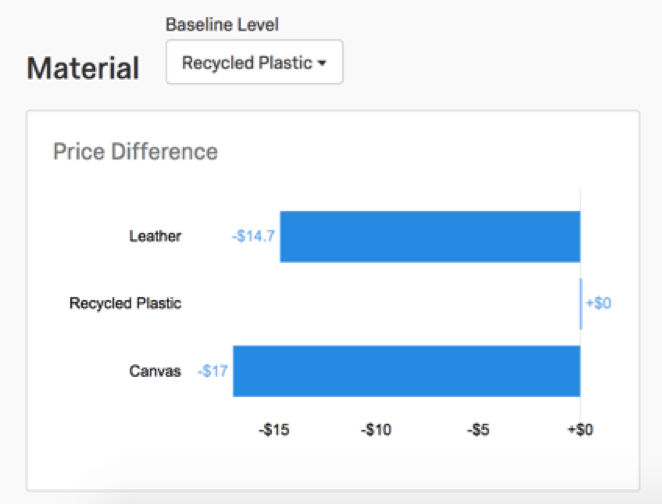Select the Canvas axis label

155,371
